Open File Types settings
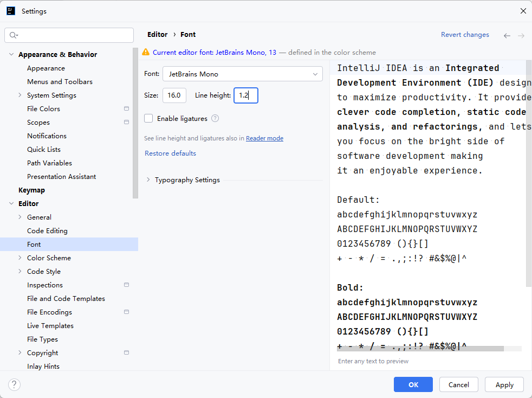The height and width of the screenshot is (398, 532). [42, 339]
